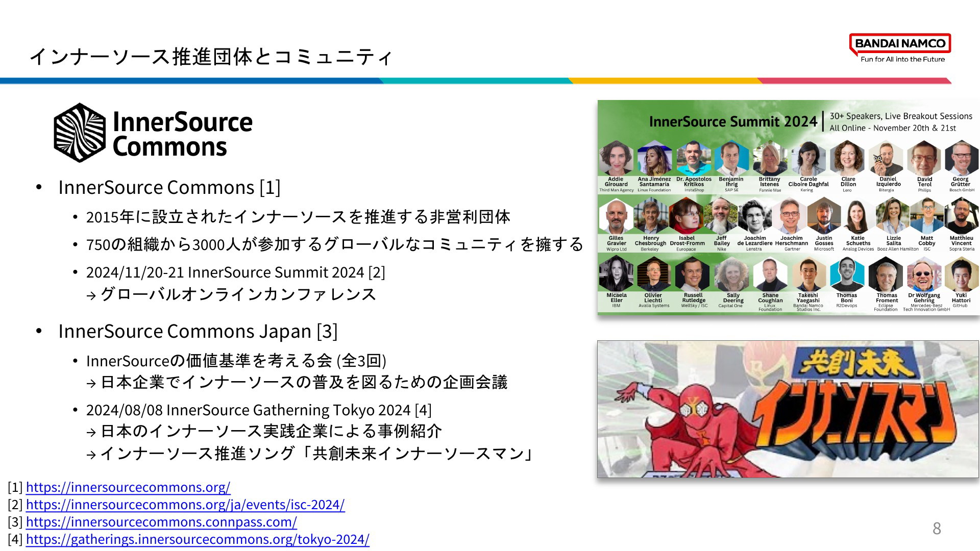980x551 pixels.
Task: Click '日本企業でインナーソースの普及を図るための企画会議'
Action: [304, 382]
